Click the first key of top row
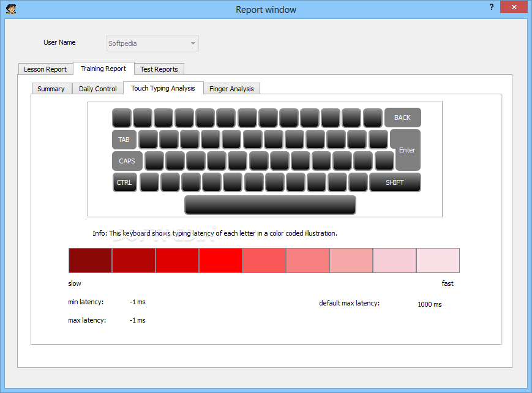This screenshot has height=393, width=532. point(122,118)
